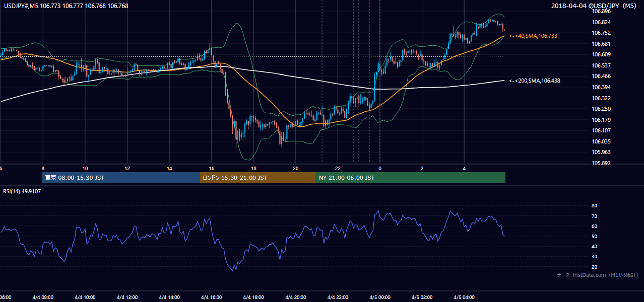
Task: Click hour label 20 under the price chart
Action: 296,169
